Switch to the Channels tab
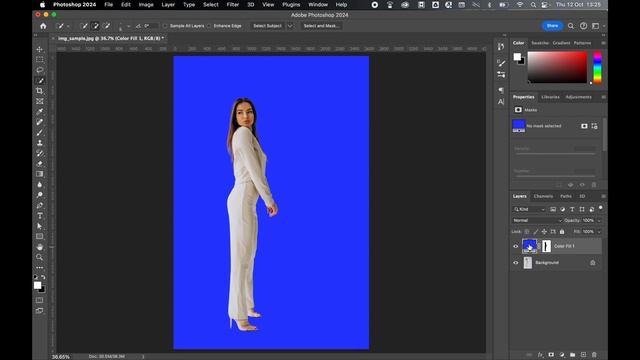Screen dimensions: 640x360 pos(543,196)
